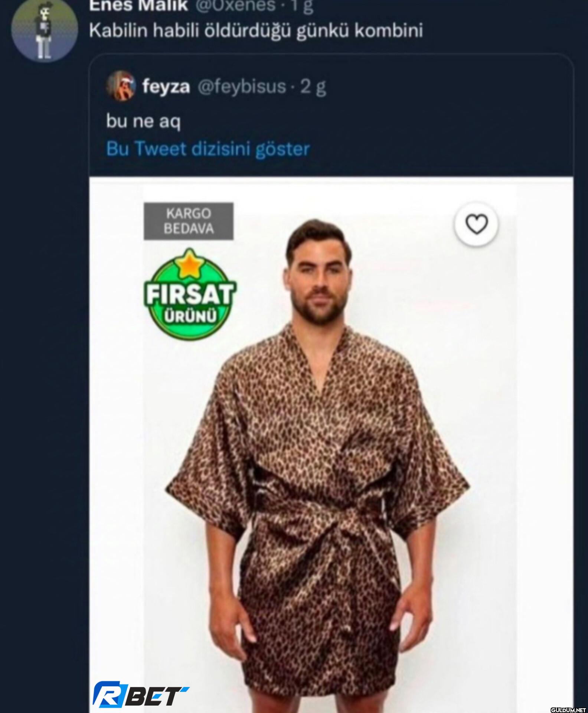Open the @feybisus handle
The height and width of the screenshot is (713, 588).
[242, 87]
